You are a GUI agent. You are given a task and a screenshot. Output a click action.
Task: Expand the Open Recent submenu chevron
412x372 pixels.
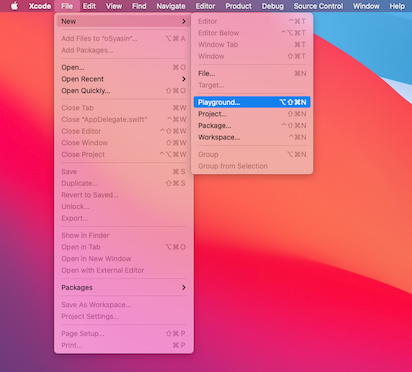[184, 79]
